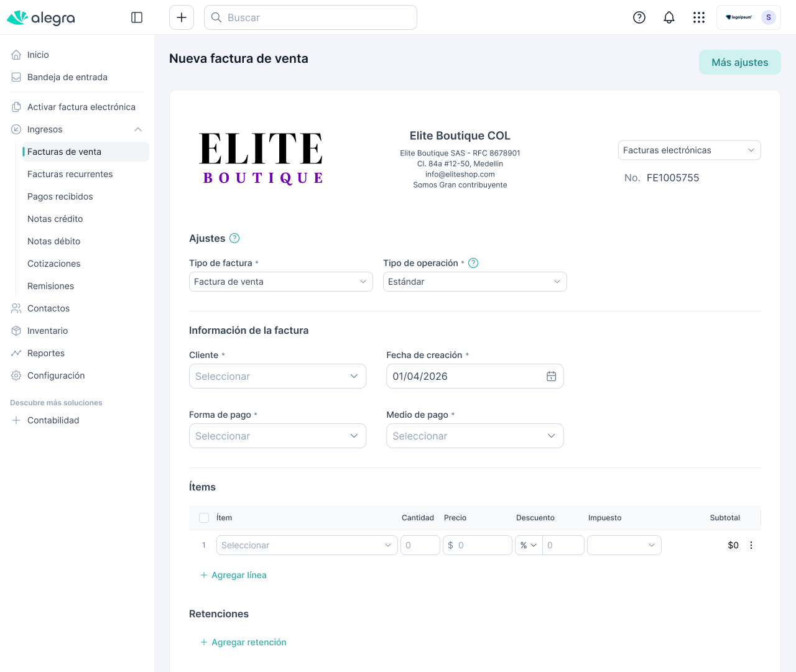The width and height of the screenshot is (796, 672).
Task: Open Notas crédito
Action: [86, 219]
